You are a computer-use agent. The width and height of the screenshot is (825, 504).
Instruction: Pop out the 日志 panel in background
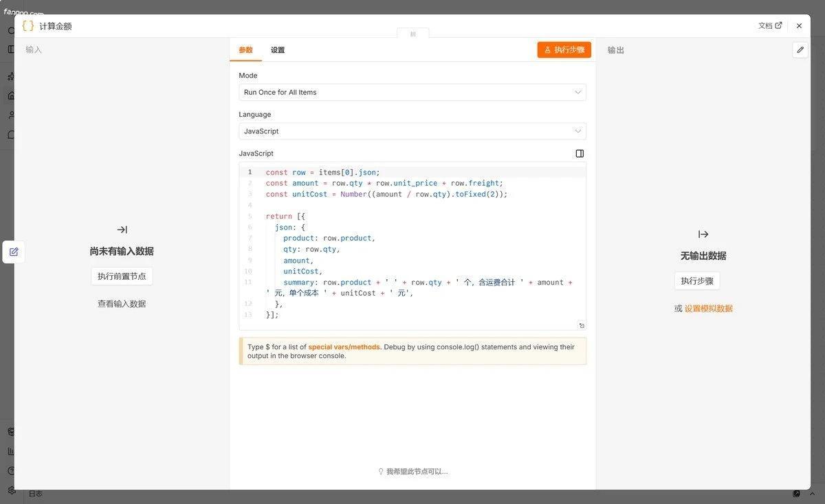[x=796, y=494]
